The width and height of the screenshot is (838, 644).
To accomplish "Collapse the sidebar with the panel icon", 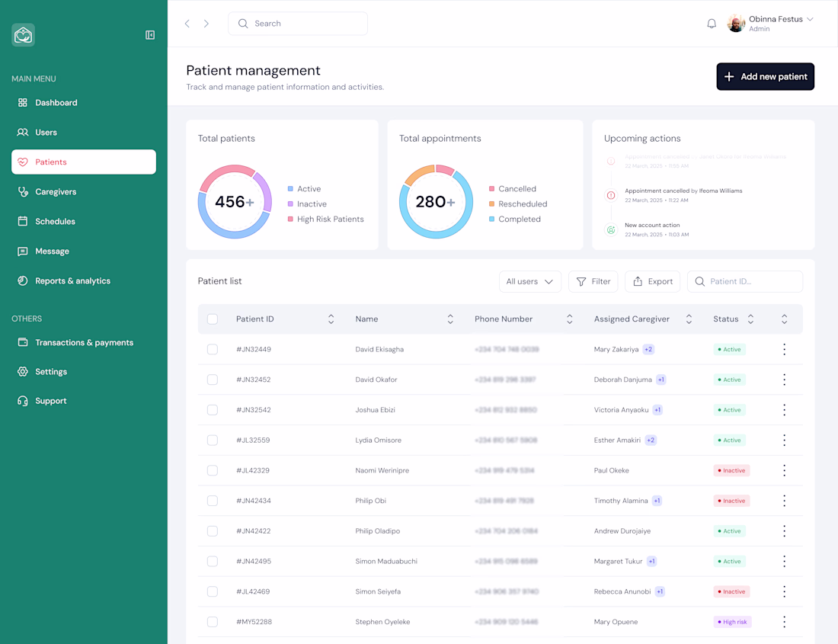I will coord(150,35).
